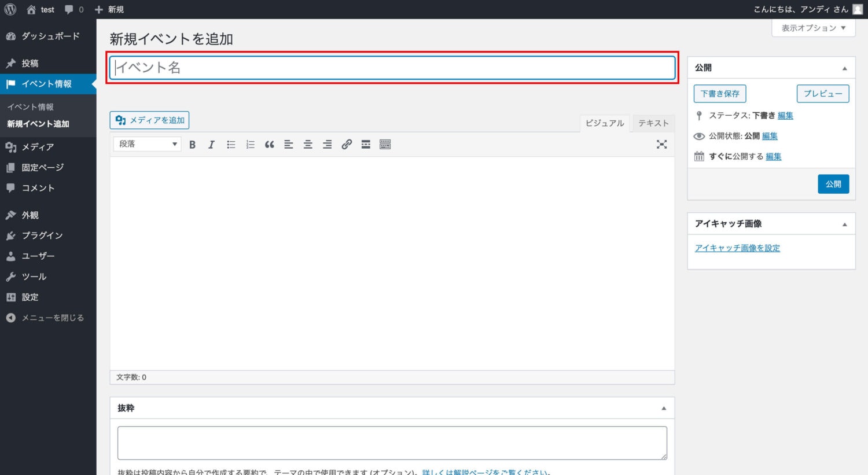Viewport: 868px width, 475px height.
Task: Open 投稿 in sidebar
Action: [48, 63]
